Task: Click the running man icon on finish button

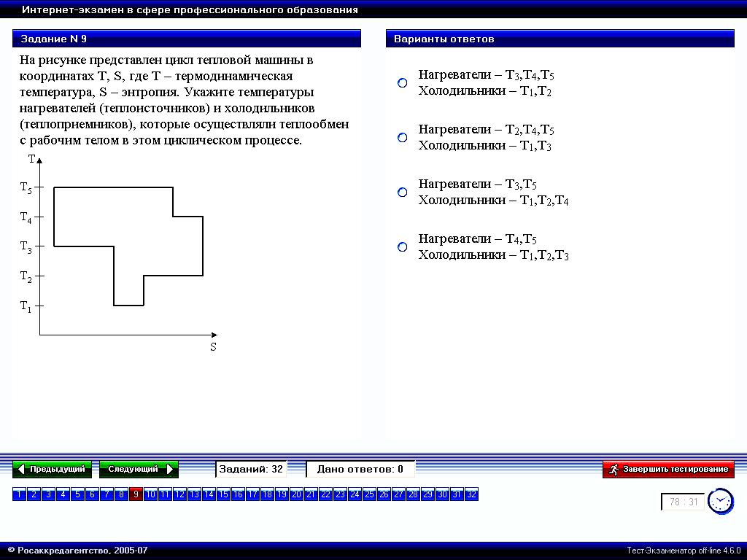Action: click(x=614, y=470)
